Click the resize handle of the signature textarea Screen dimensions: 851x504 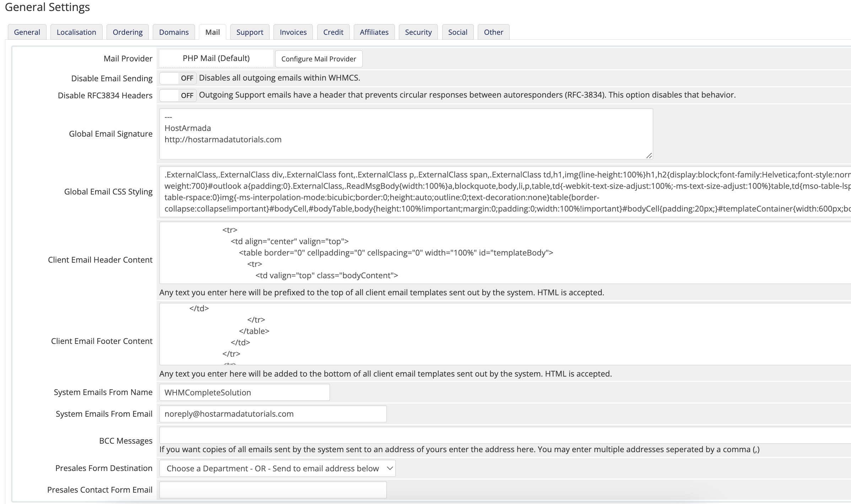(649, 155)
